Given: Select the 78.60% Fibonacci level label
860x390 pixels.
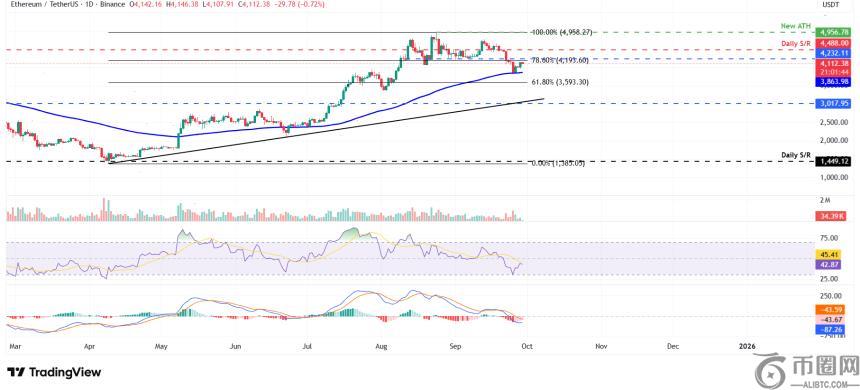Looking at the screenshot, I should [559, 60].
